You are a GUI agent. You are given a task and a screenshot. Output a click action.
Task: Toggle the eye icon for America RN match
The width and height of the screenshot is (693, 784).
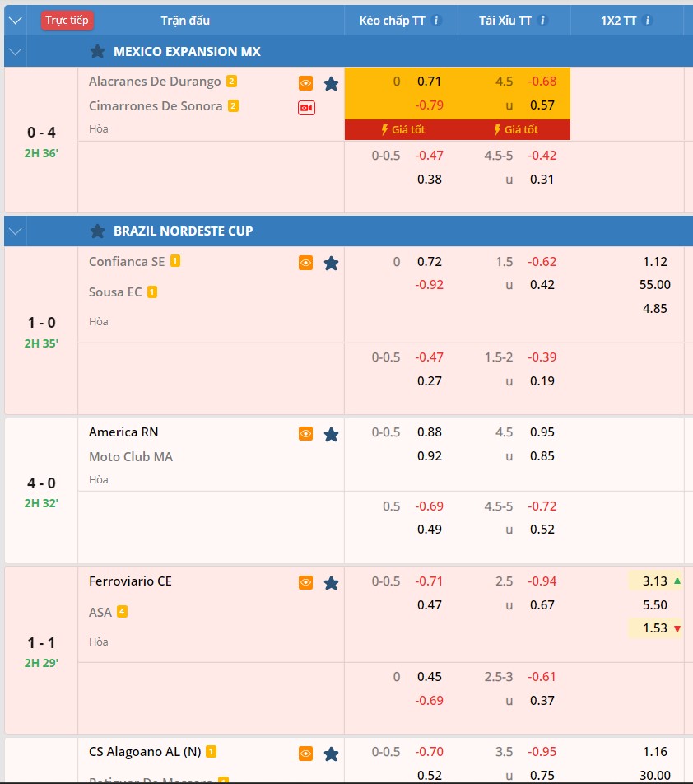[x=305, y=434]
